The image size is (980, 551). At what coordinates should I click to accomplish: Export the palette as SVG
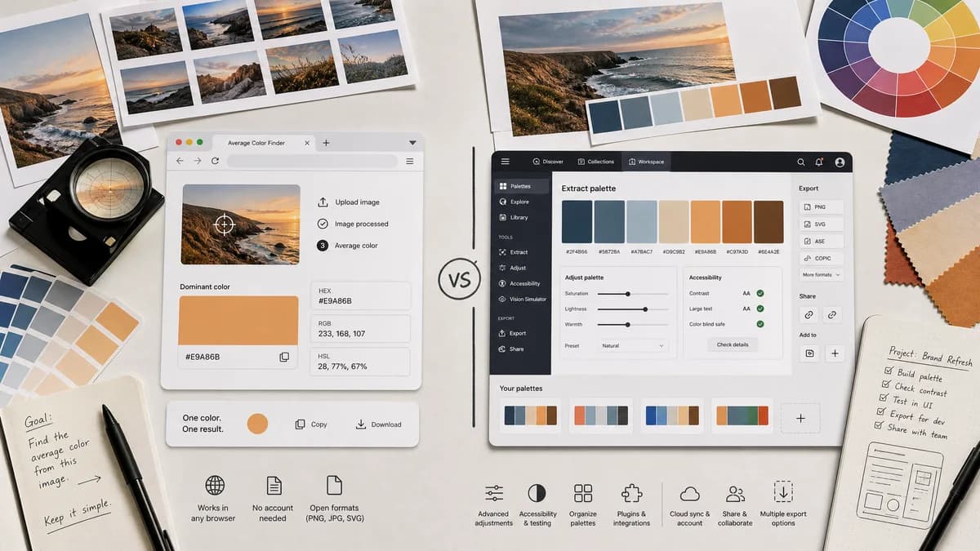tap(822, 224)
